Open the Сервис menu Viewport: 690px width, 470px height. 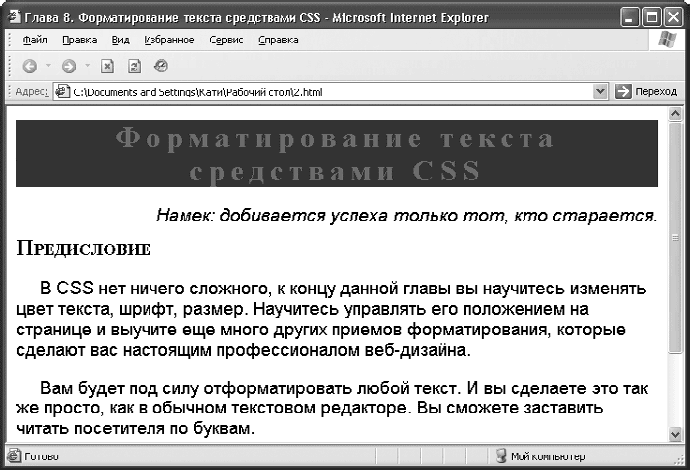pyautogui.click(x=227, y=40)
